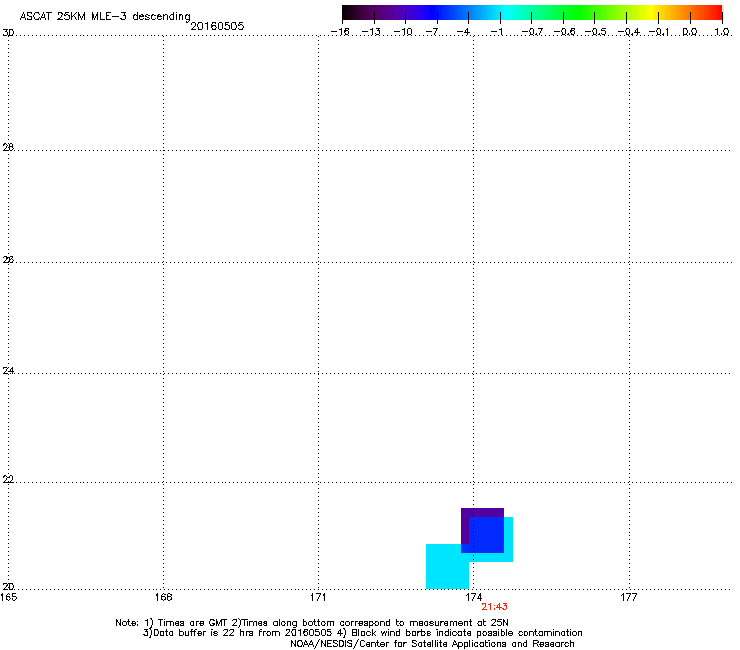
Task: Select the large cyan cell touching 20N
Action: pyautogui.click(x=447, y=566)
